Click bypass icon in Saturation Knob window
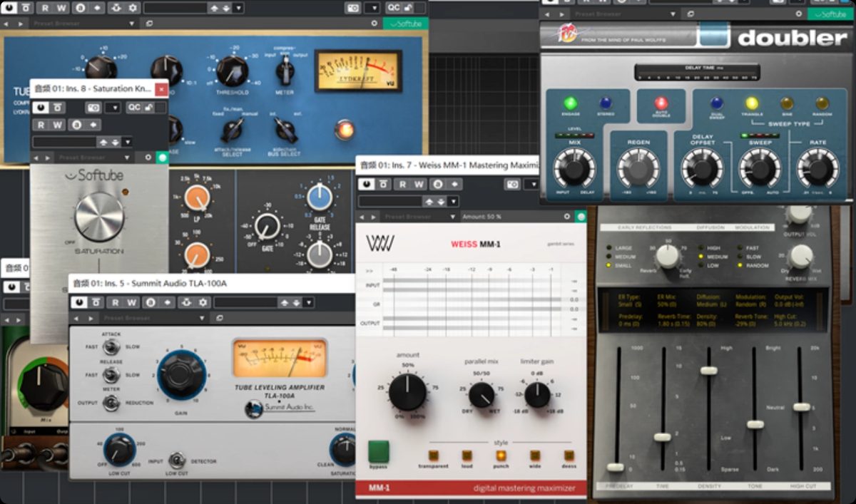The width and height of the screenshot is (856, 504). click(x=57, y=108)
